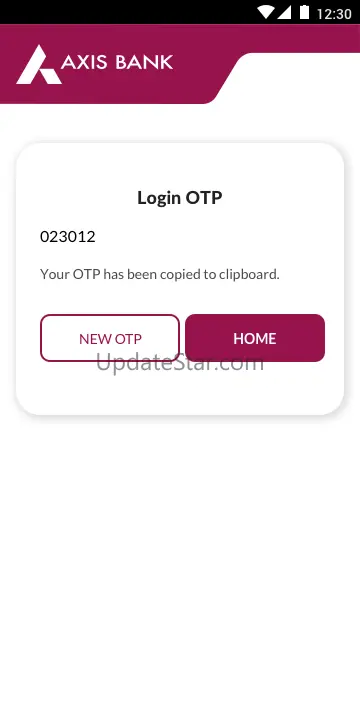The height and width of the screenshot is (720, 360).
Task: Tap the Login OTP heading
Action: [x=180, y=198]
